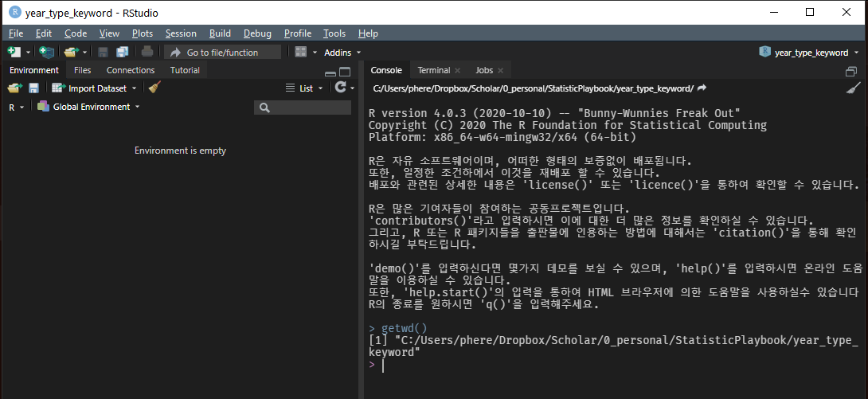Open the Tools menu

point(334,33)
